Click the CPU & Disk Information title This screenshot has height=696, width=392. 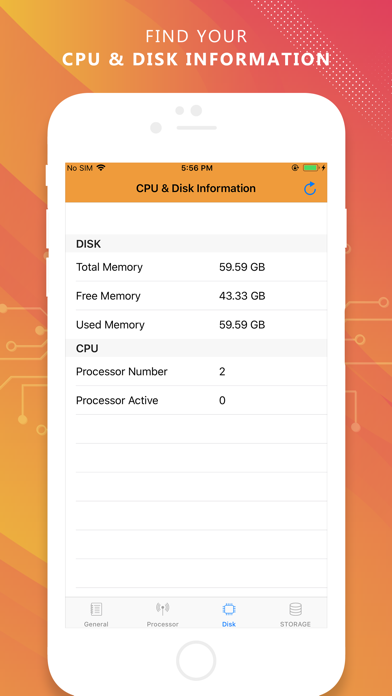pyautogui.click(x=196, y=188)
